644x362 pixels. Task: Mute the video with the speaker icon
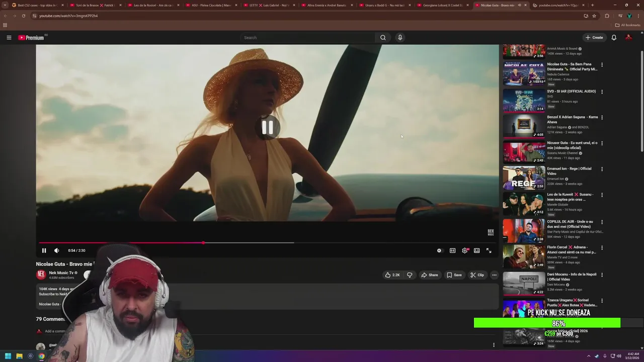tap(56, 250)
